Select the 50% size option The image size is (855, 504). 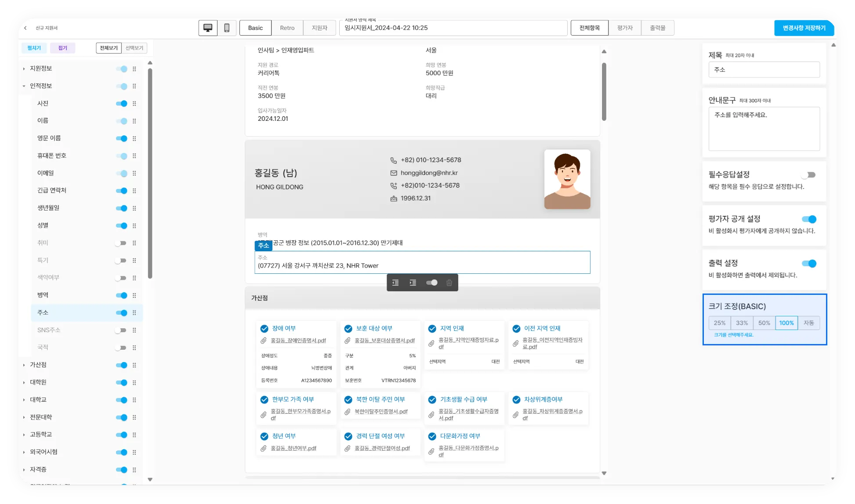pyautogui.click(x=764, y=323)
